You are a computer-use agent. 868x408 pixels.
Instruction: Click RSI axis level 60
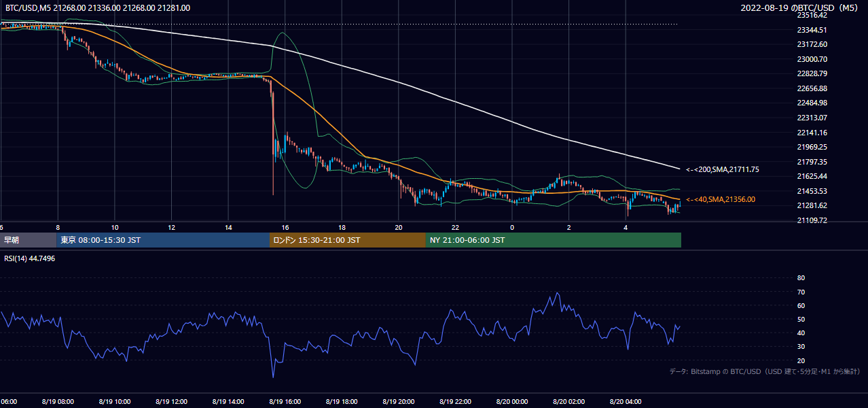pyautogui.click(x=801, y=305)
